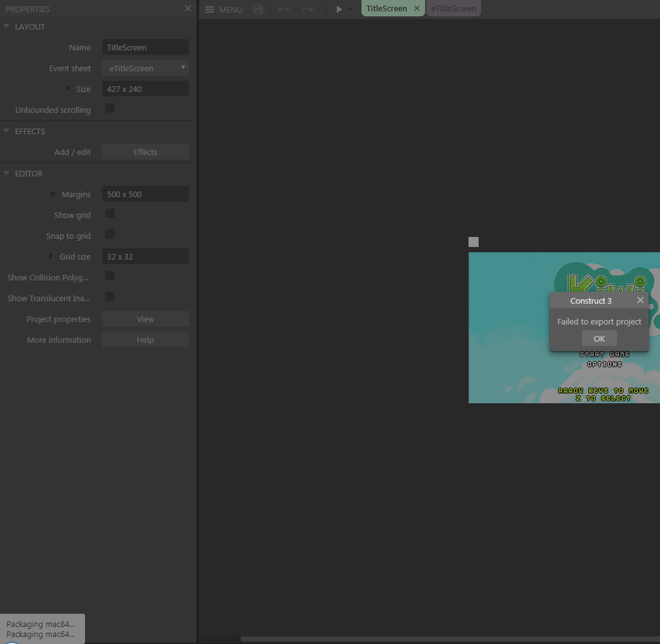Screen dimensions: 660x644
Task: Open the main menu via hamburger icon
Action: click(210, 9)
